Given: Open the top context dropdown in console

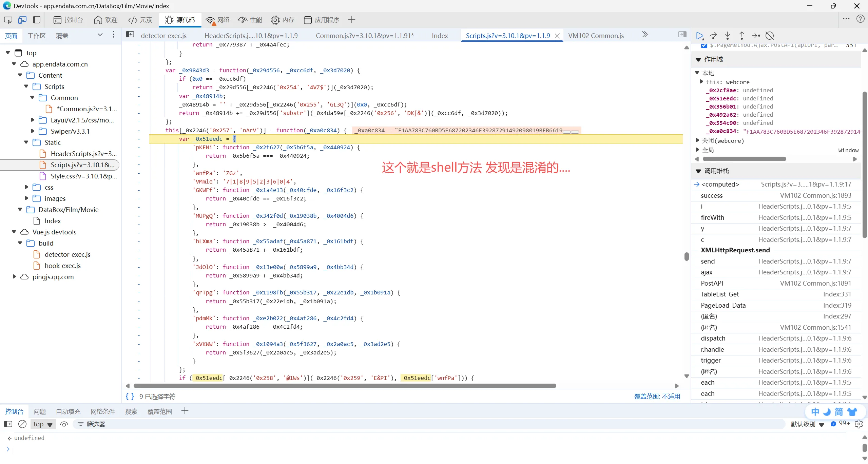Looking at the screenshot, I should click(43, 424).
